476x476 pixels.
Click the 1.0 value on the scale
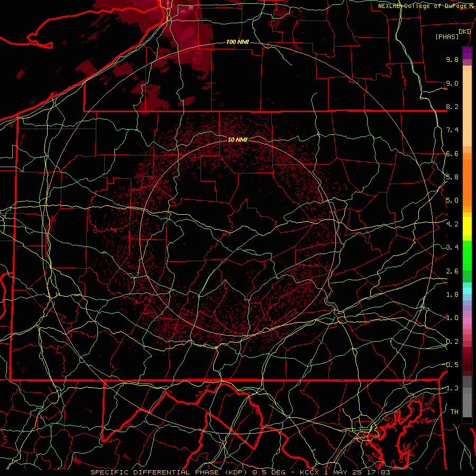452,318
